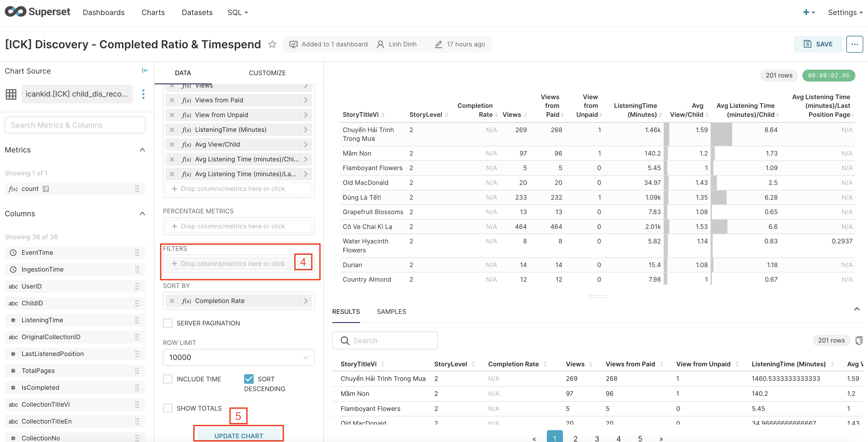Image resolution: width=868 pixels, height=442 pixels.
Task: Click the 00:00:02.06 query time badge
Action: 828,75
